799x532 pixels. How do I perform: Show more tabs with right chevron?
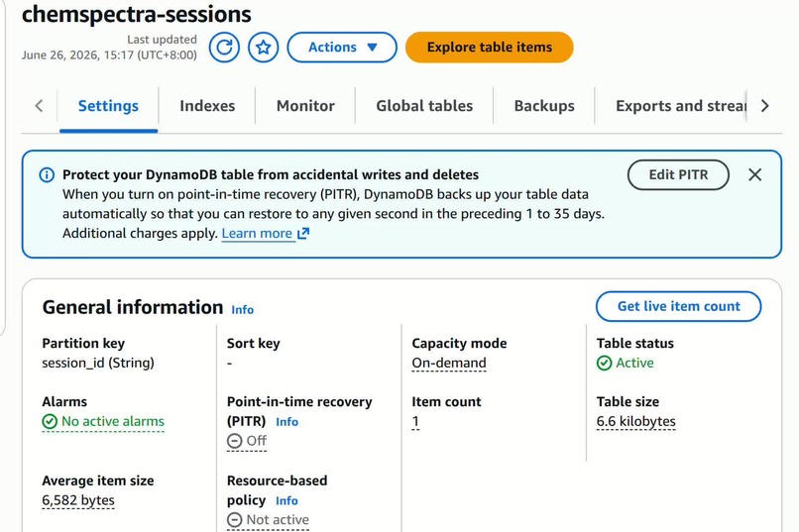[764, 106]
